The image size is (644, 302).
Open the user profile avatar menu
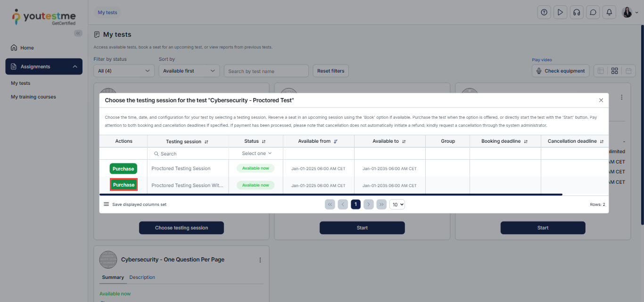[x=630, y=13]
